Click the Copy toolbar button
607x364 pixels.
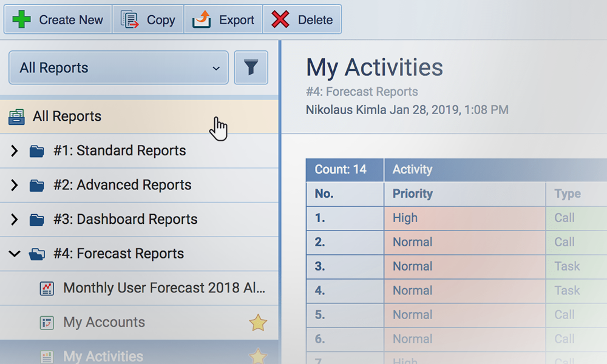coord(148,20)
